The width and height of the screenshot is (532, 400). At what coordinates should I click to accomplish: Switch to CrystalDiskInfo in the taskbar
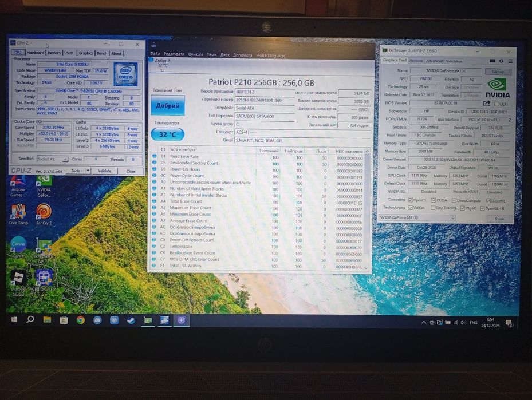click(x=164, y=320)
